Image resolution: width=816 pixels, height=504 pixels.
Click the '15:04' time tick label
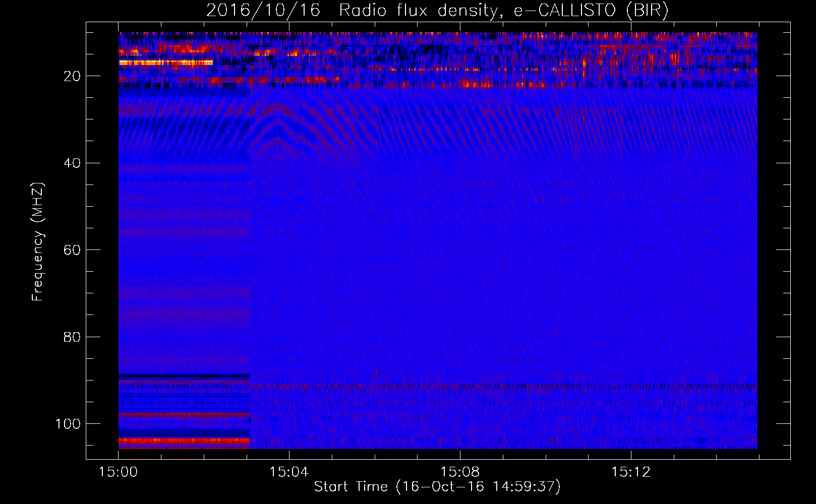289,472
